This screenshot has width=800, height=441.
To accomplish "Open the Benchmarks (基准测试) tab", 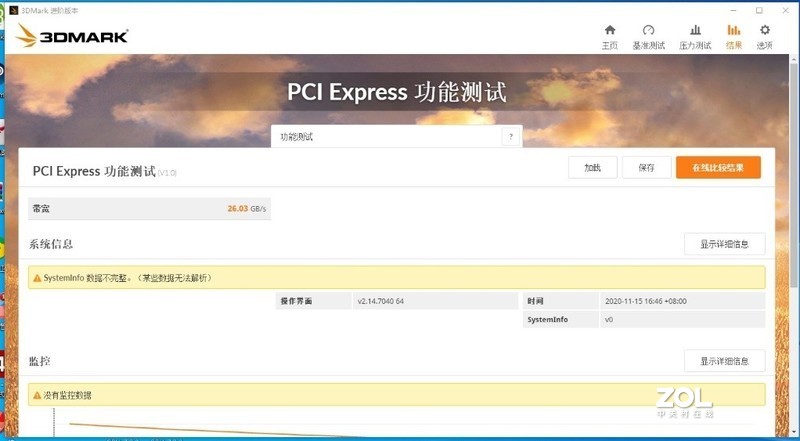I will click(648, 37).
